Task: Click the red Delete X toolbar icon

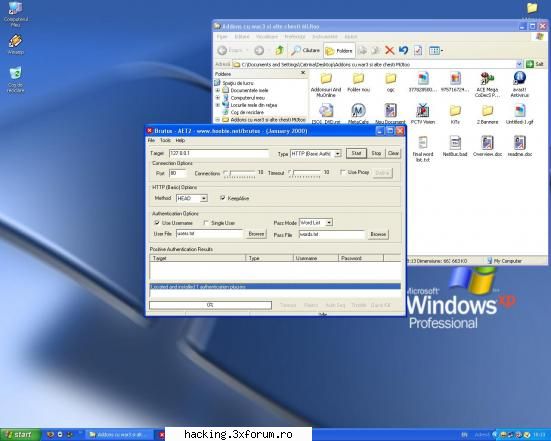Action: [x=389, y=50]
